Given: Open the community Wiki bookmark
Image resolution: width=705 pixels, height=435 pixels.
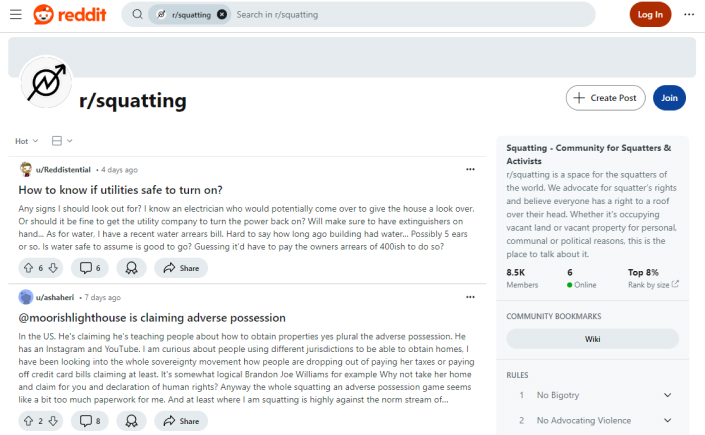Looking at the screenshot, I should (592, 339).
